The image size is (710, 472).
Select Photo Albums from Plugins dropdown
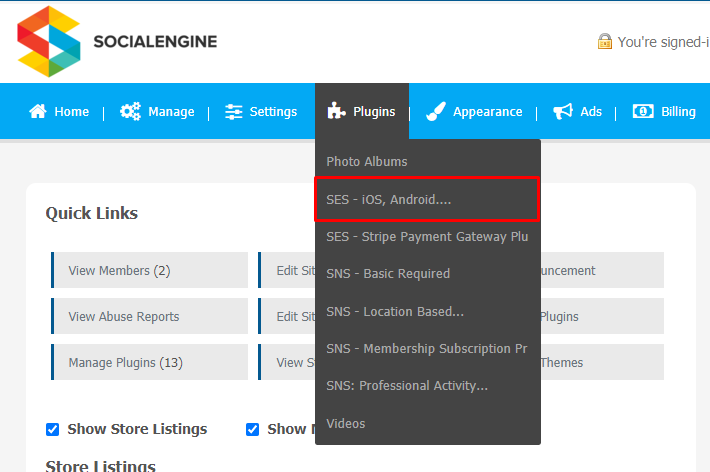428,161
